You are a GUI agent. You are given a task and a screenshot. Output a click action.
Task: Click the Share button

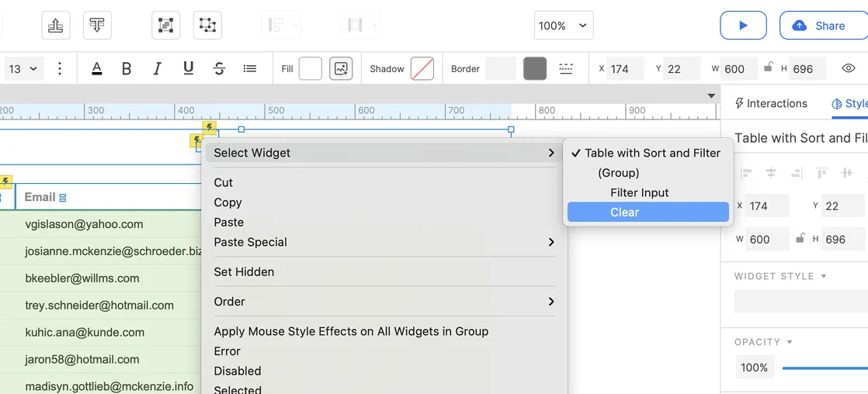(823, 26)
